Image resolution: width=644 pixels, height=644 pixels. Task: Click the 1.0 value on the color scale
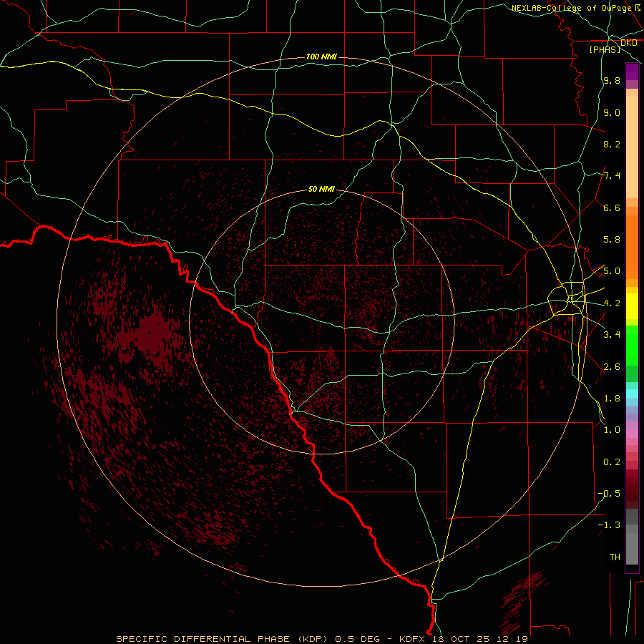[x=612, y=430]
